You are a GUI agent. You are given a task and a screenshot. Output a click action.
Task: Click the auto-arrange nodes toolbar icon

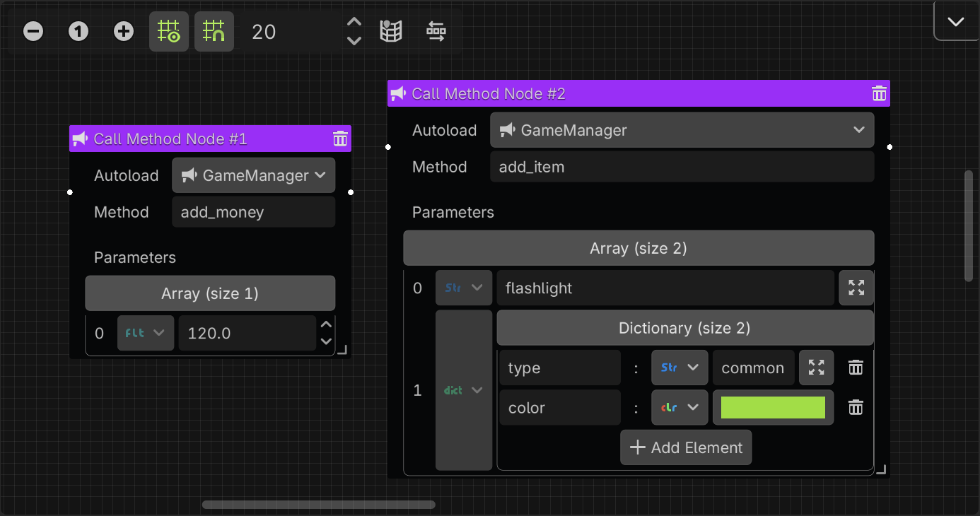click(x=436, y=31)
